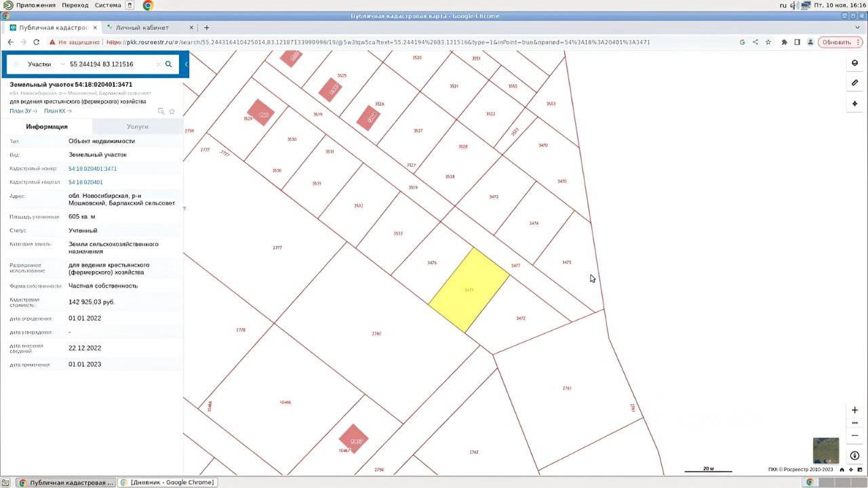Click the crosshair icon in map footer
The width and height of the screenshot is (868, 488).
tap(851, 469)
